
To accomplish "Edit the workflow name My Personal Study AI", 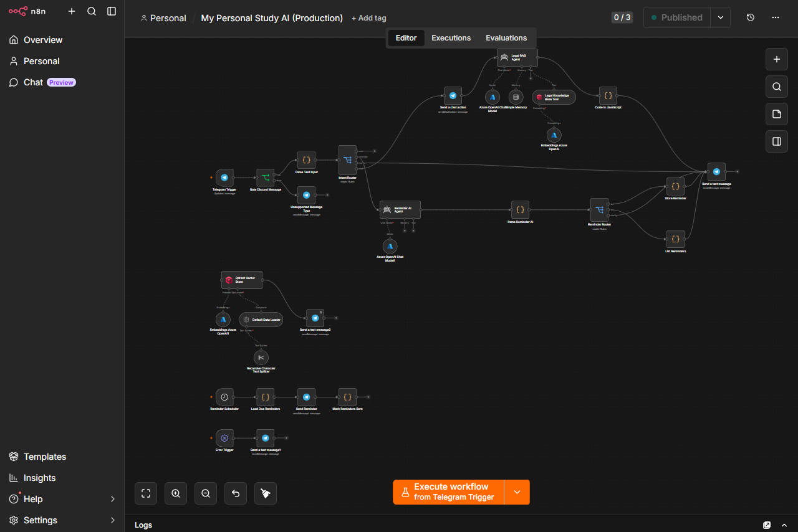I will click(272, 18).
